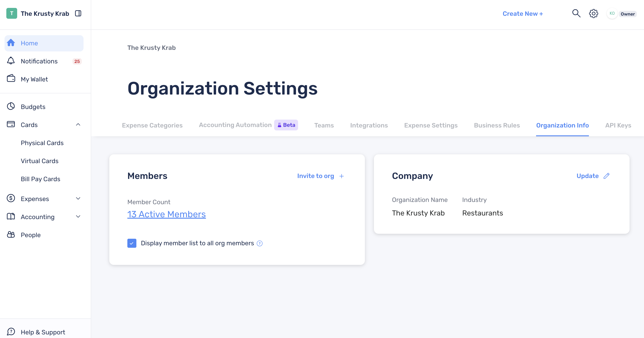Screen dimensions: 644x338
Task: Select the Organization Info tab
Action: (x=562, y=125)
